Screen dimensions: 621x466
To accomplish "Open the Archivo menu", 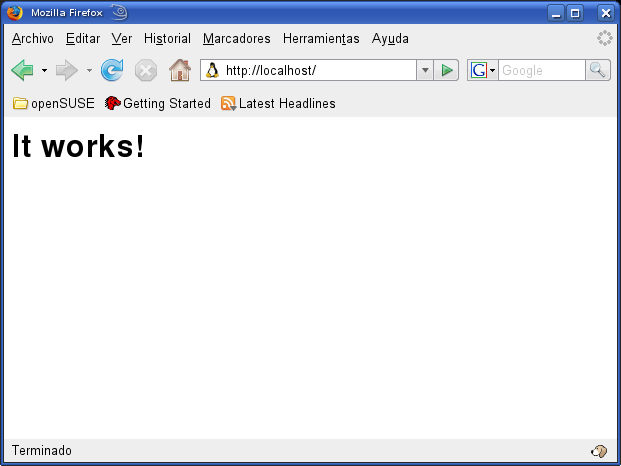I will pos(32,39).
